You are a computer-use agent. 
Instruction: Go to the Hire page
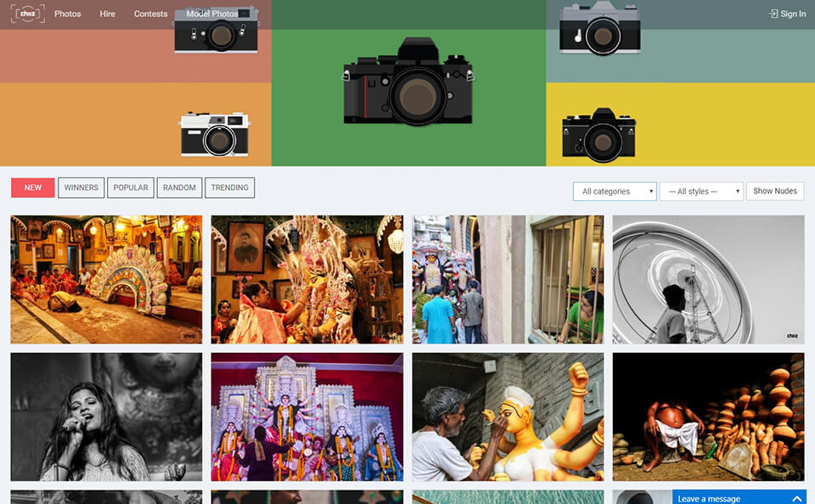pos(108,14)
